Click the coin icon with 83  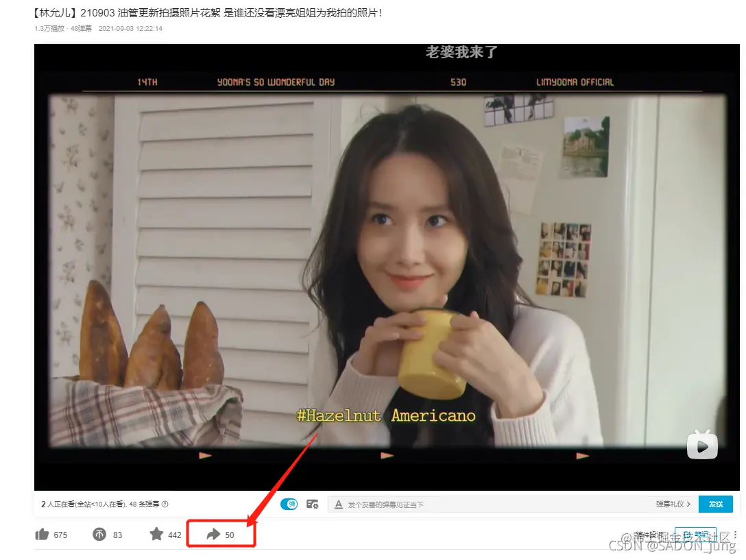pyautogui.click(x=99, y=535)
